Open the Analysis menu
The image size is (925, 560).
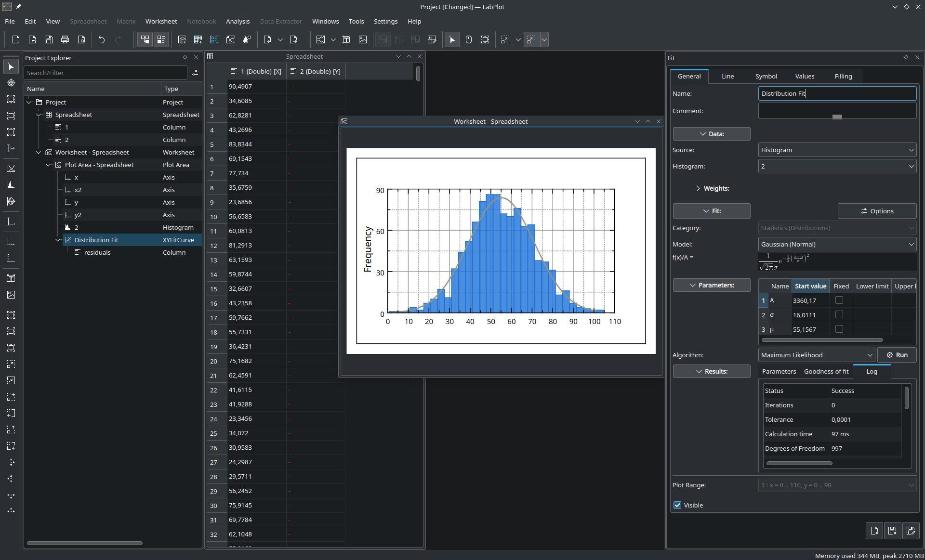point(238,21)
